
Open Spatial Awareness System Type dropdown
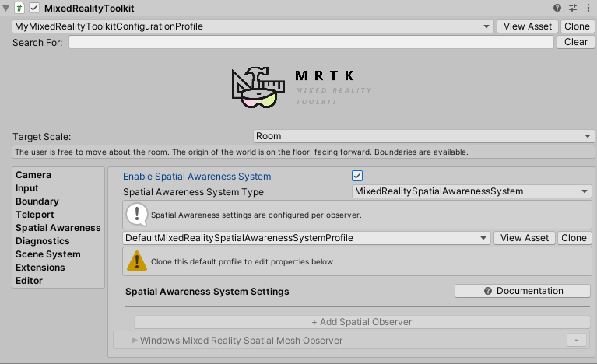(x=472, y=191)
